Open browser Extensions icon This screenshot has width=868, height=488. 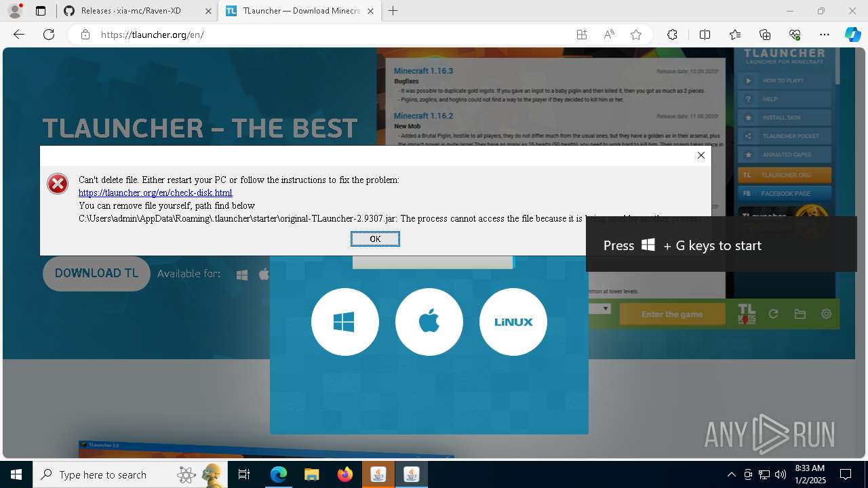(x=672, y=35)
